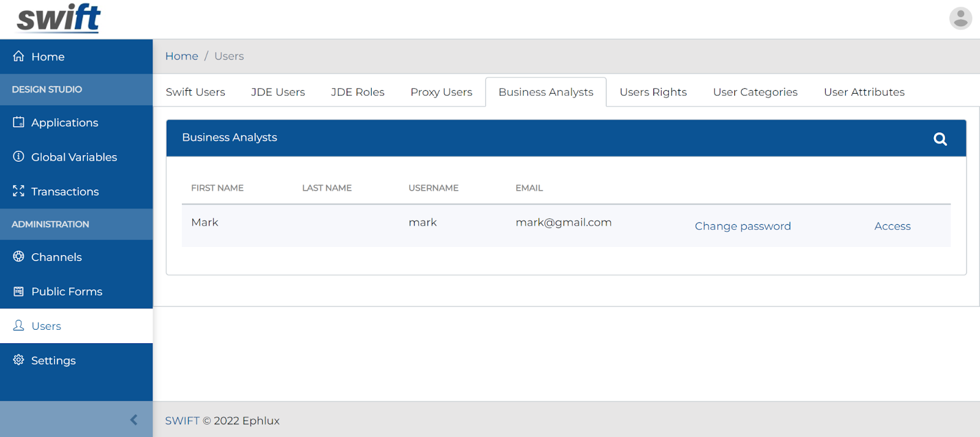Click the Home breadcrumb link
This screenshot has width=980, height=437.
pos(182,56)
